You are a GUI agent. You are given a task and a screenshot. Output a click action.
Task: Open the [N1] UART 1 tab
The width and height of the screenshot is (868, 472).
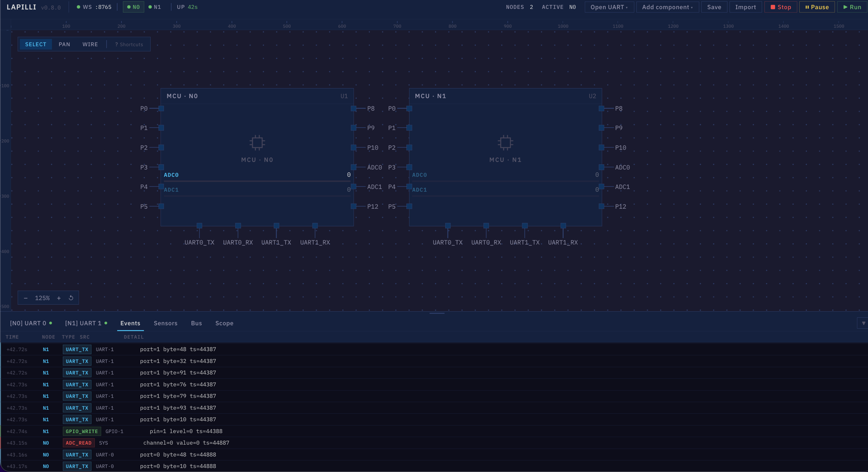tap(86, 323)
